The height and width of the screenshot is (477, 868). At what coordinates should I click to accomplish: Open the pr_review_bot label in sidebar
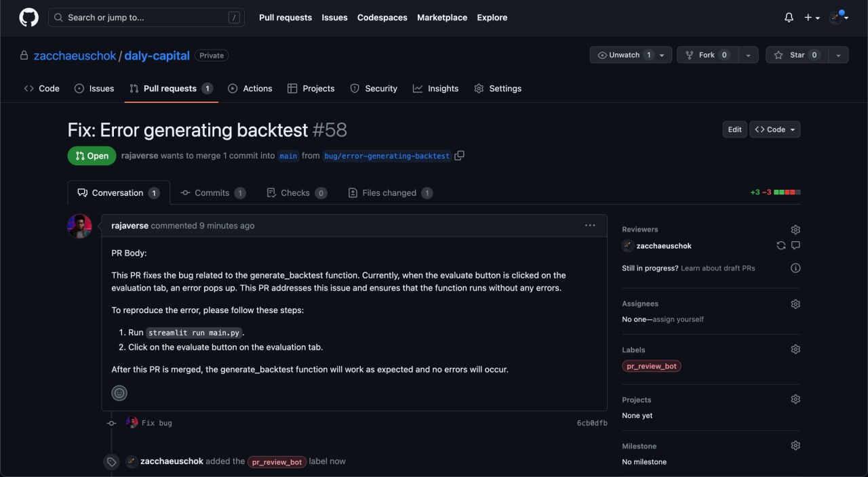click(652, 366)
